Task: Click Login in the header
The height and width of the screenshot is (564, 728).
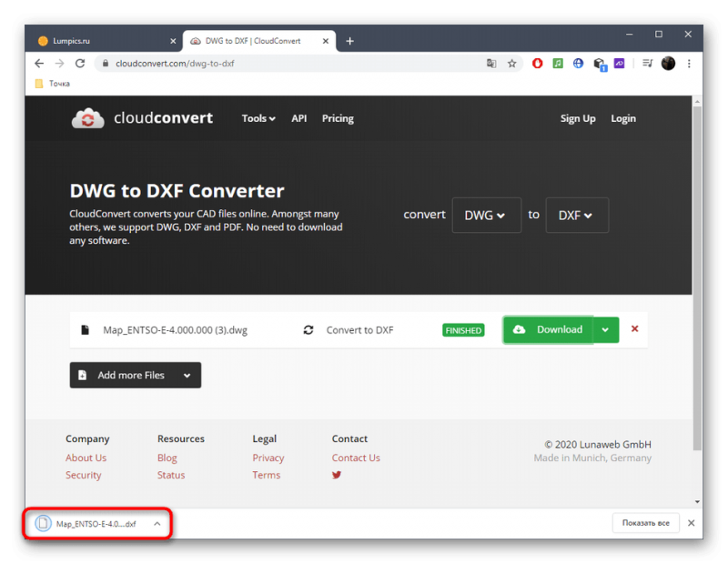Action: tap(623, 118)
